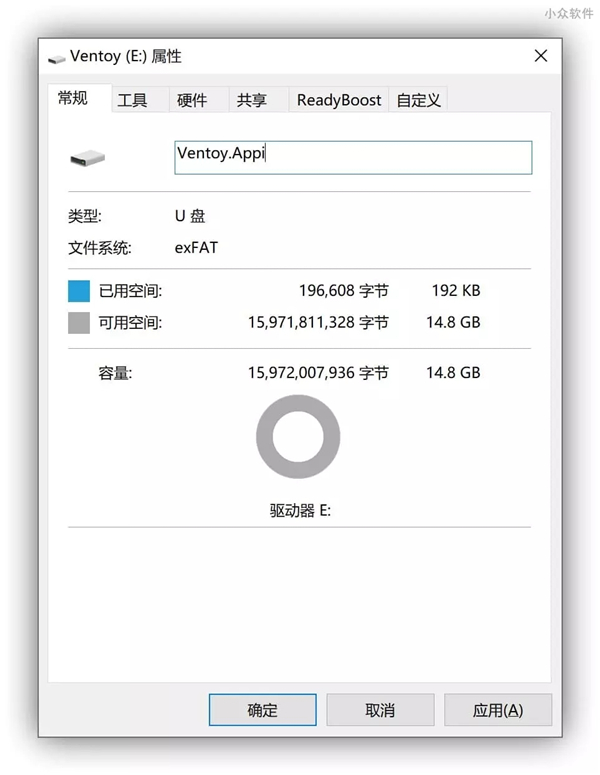Click the blue 已用空间 color square
Viewport: 600px width, 775px height.
click(x=79, y=291)
